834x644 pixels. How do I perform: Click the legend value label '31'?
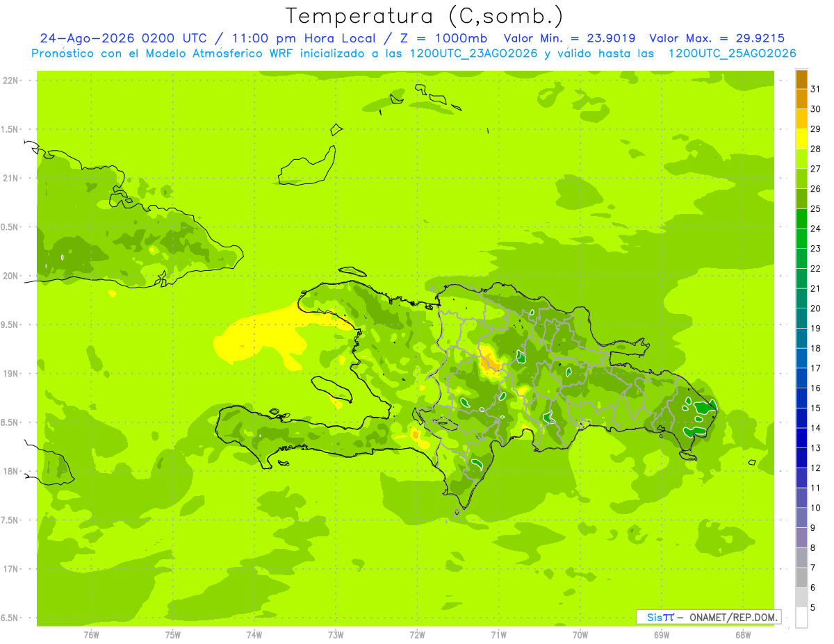pyautogui.click(x=815, y=89)
